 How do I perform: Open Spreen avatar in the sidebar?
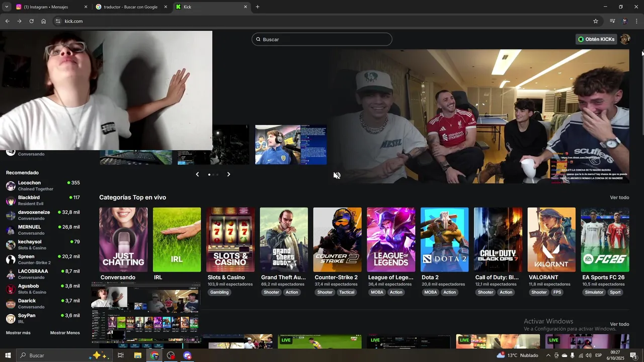click(x=11, y=259)
